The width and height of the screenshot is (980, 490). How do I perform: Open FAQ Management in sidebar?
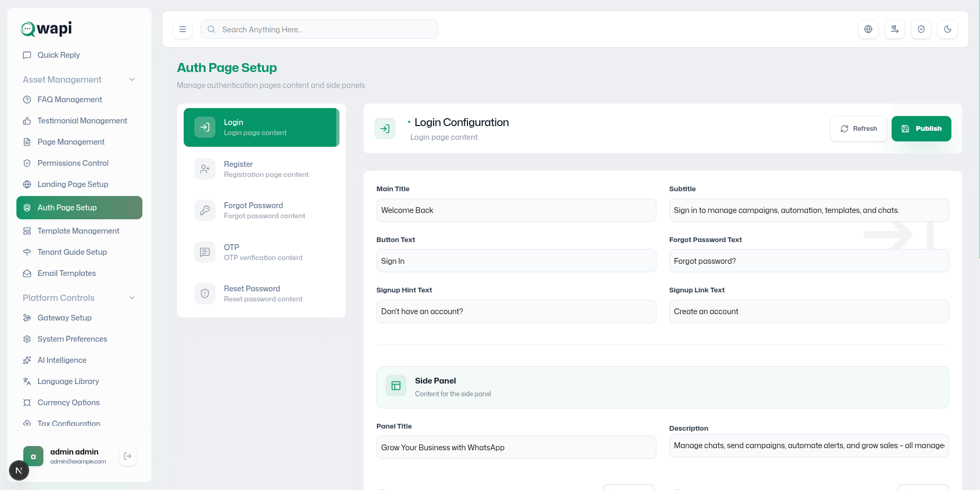click(x=79, y=100)
